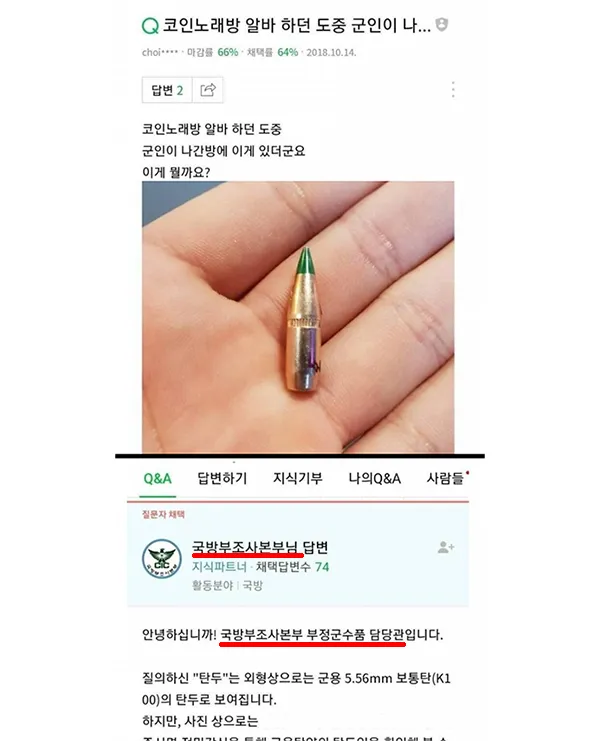Click the 질문자 채택 label
This screenshot has width=600, height=741.
[x=163, y=514]
